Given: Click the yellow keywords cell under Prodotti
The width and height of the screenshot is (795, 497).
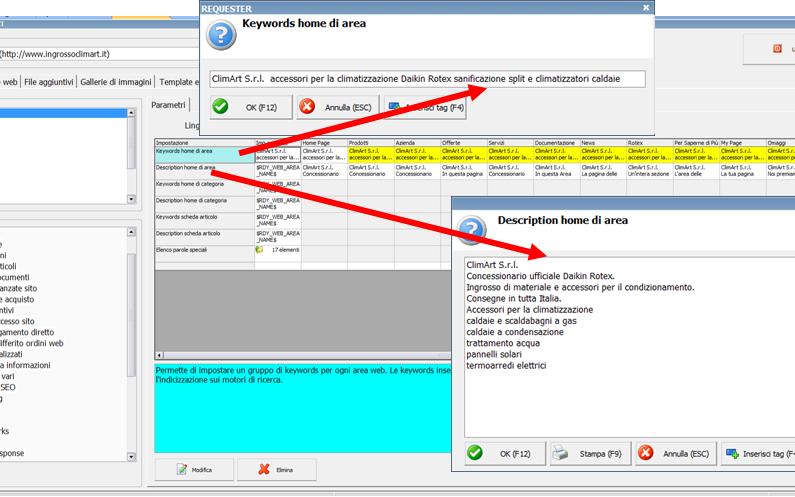Looking at the screenshot, I should (371, 155).
